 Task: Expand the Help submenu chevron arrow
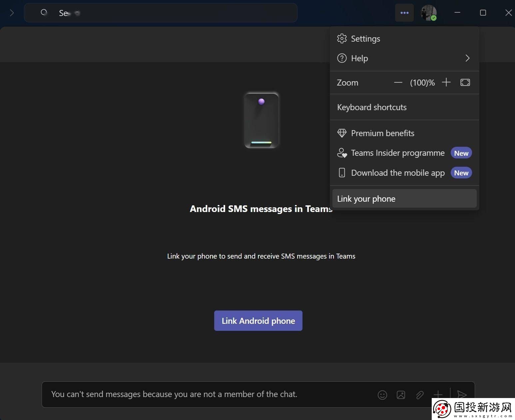coord(467,58)
